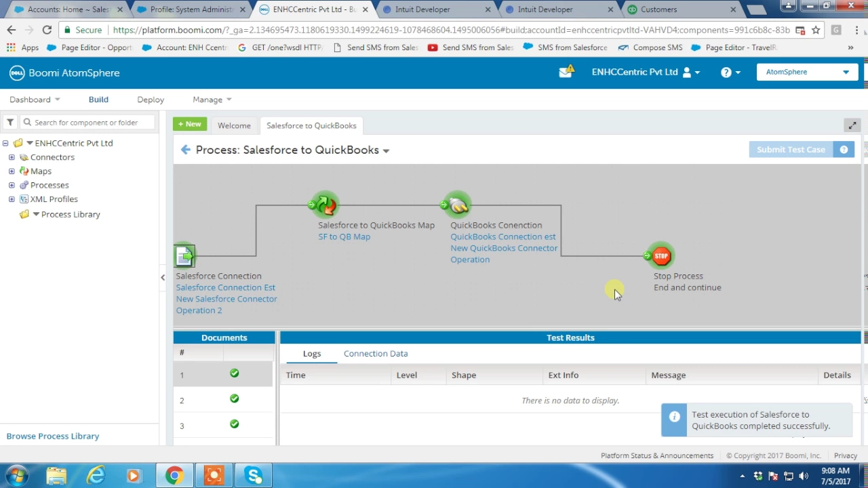Go to the Deploy menu
This screenshot has width=868, height=488.
click(151, 100)
